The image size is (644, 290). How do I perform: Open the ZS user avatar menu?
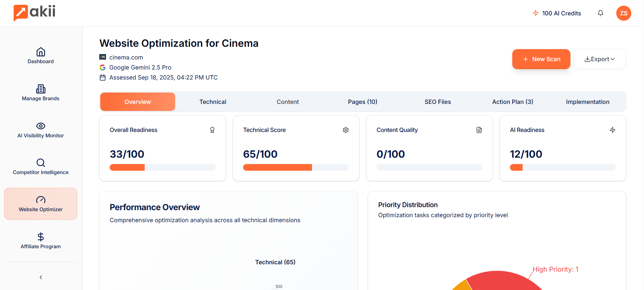pyautogui.click(x=623, y=13)
